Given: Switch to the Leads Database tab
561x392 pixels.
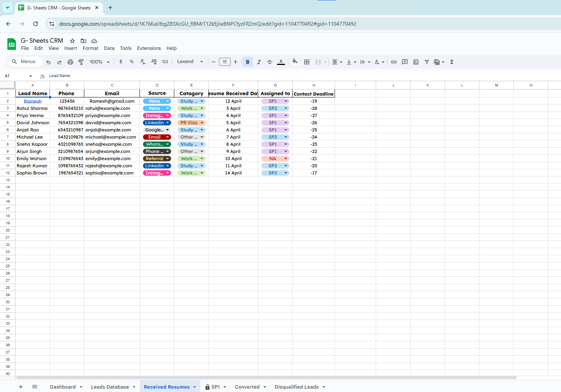Looking at the screenshot, I should click(x=110, y=387).
